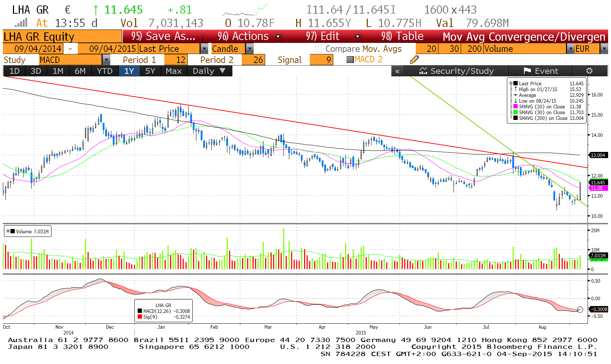Open the Last Price field dropdown

[204, 49]
